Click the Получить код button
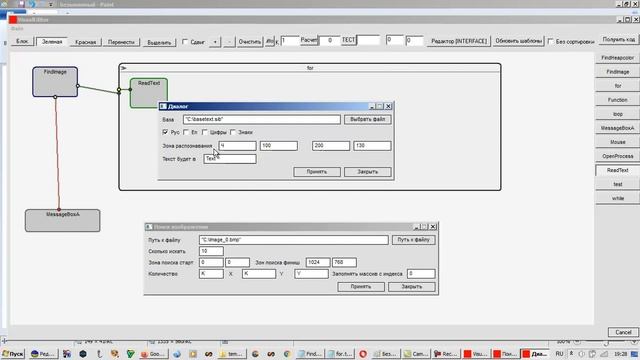The height and width of the screenshot is (360, 640). [x=618, y=40]
